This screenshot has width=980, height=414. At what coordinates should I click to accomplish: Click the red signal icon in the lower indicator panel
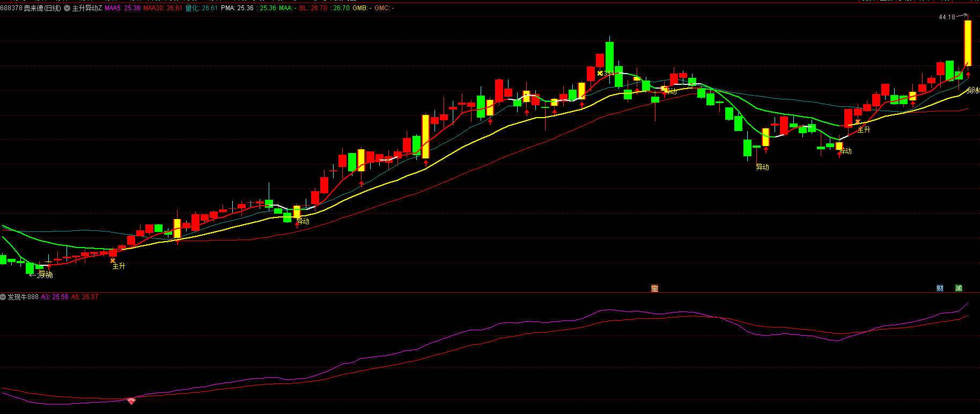[131, 401]
